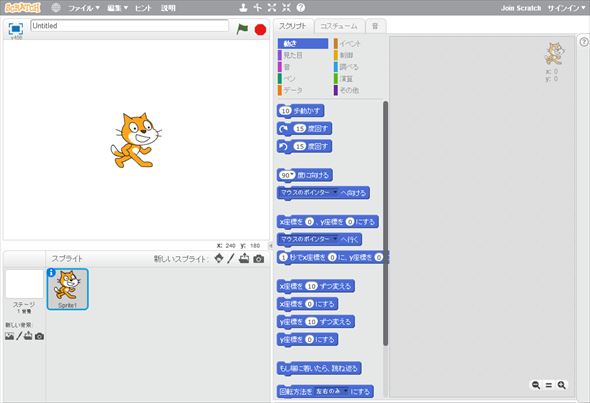Click the cat sprite on stage
This screenshot has width=590, height=403.
coord(136,140)
